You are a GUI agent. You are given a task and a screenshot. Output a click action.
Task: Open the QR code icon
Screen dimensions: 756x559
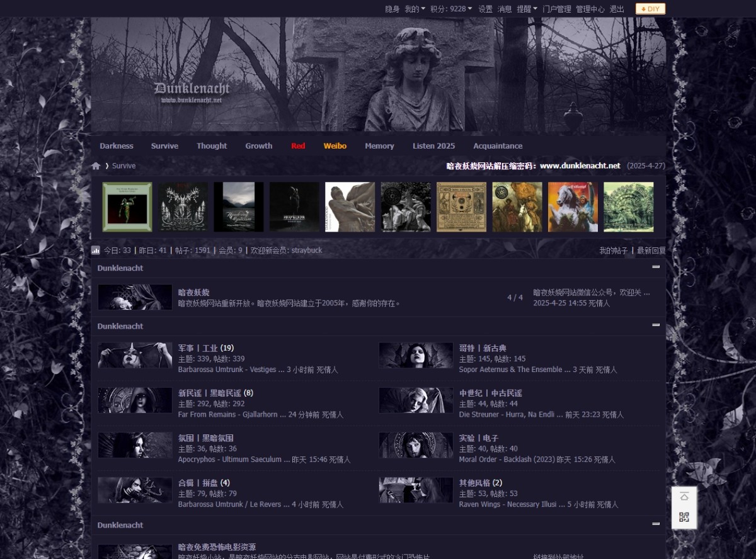[x=684, y=517]
